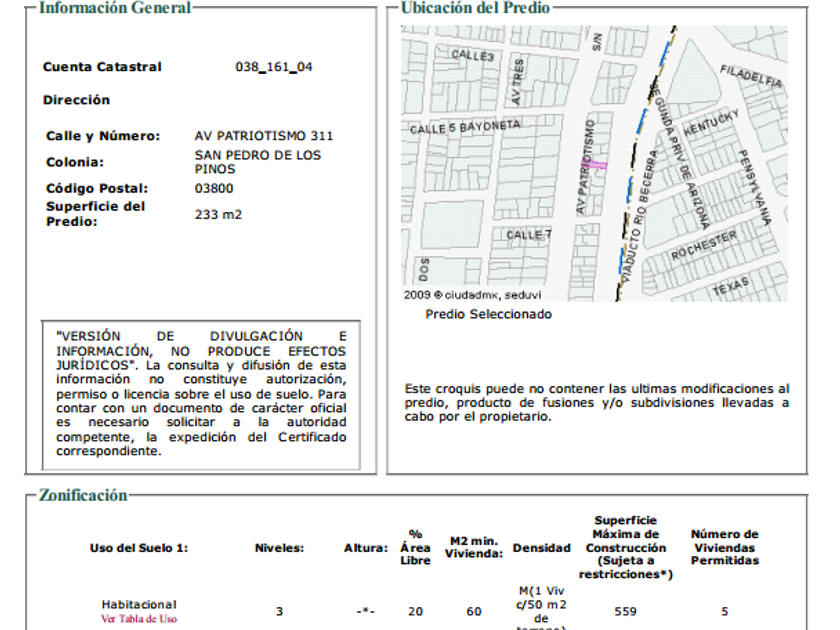The height and width of the screenshot is (630, 840).
Task: Click the 'Densidad' column header
Action: pyautogui.click(x=542, y=548)
